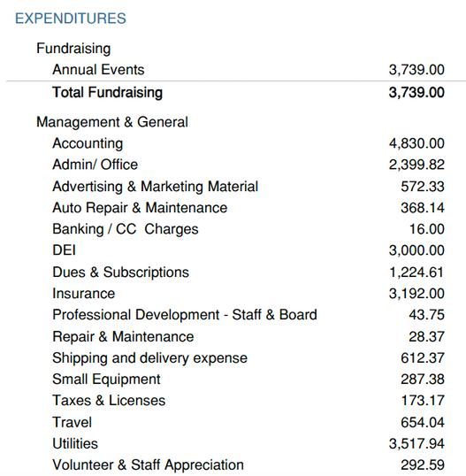
Task: Click the Utilities amount 3,517.94
Action: [416, 444]
